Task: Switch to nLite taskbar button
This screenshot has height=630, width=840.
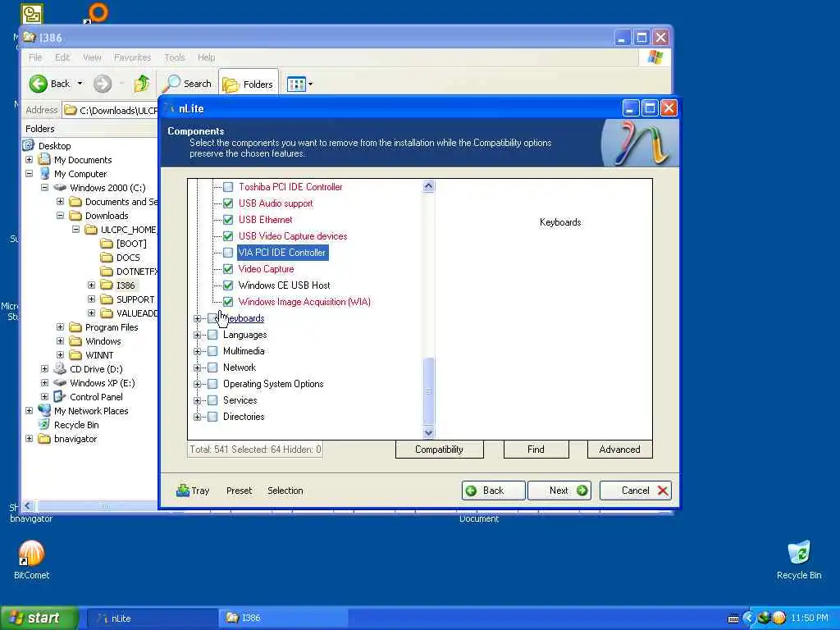Action: pyautogui.click(x=152, y=619)
